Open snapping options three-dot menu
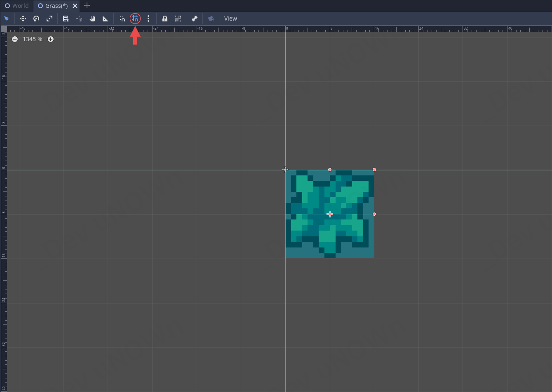 pyautogui.click(x=148, y=19)
